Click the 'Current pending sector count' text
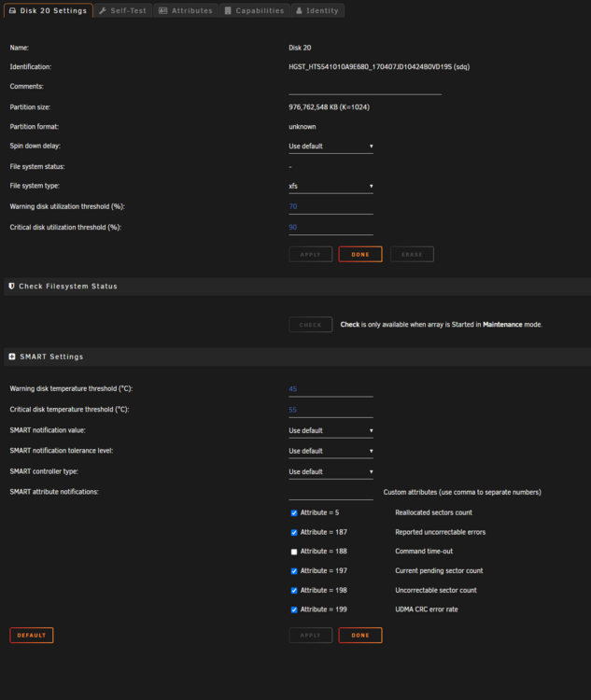Screen dimensions: 591x700 click(x=439, y=570)
